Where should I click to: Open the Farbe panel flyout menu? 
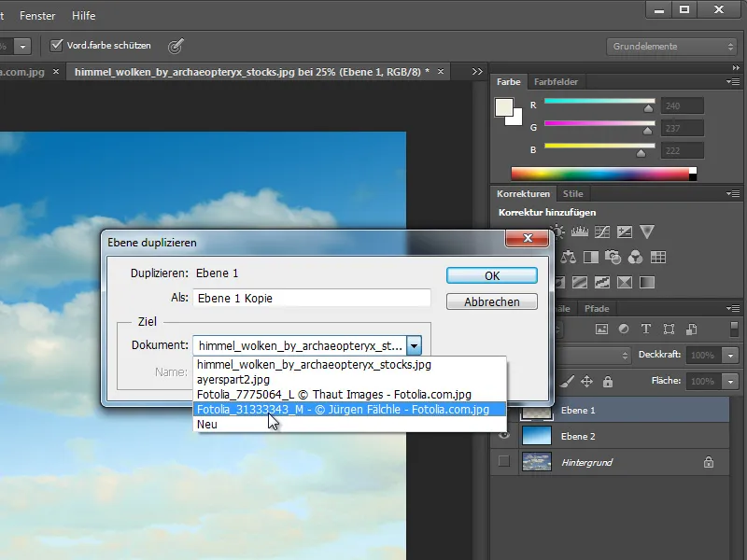[x=733, y=82]
